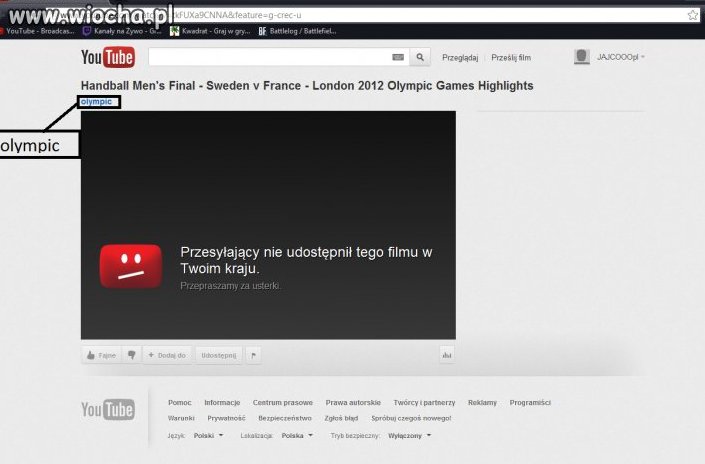Show video statistics chart icon
Image resolution: width=705 pixels, height=464 pixels.
point(447,355)
